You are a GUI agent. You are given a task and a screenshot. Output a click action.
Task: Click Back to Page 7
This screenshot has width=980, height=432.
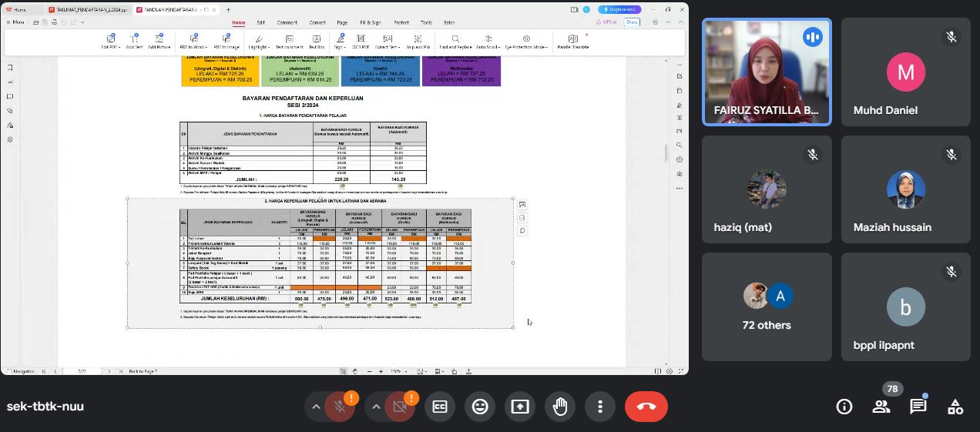[143, 371]
